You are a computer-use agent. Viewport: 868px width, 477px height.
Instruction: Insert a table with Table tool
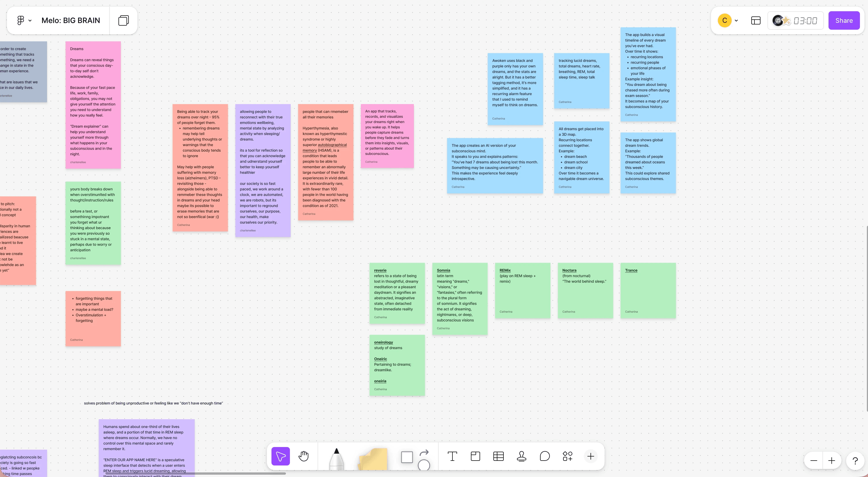click(498, 456)
